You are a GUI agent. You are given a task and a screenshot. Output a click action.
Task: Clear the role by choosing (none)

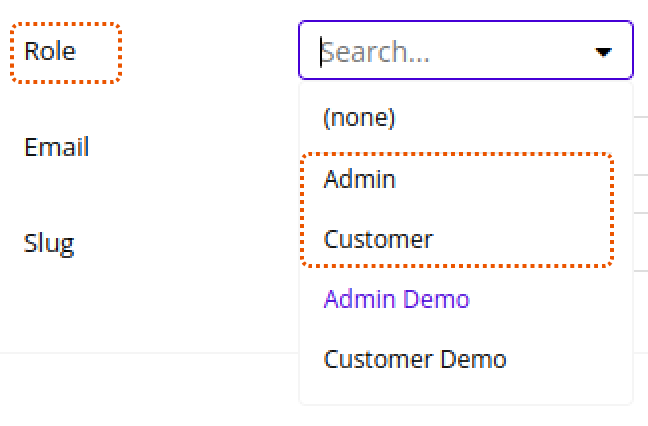click(x=360, y=118)
